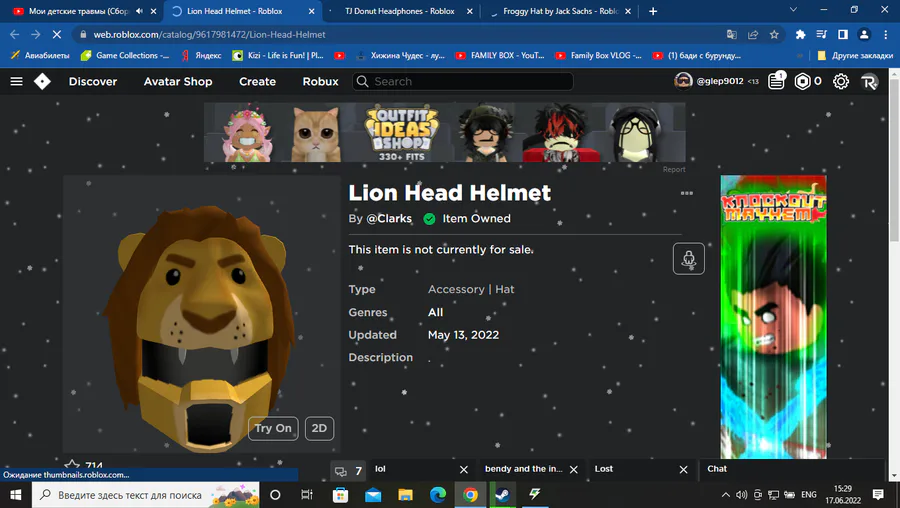This screenshot has height=508, width=900.
Task: Click the avatar preview icon button
Action: (688, 259)
